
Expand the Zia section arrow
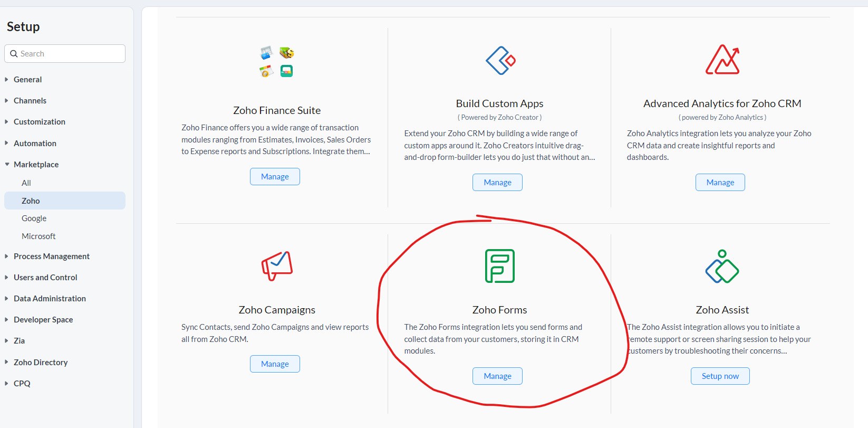[7, 341]
